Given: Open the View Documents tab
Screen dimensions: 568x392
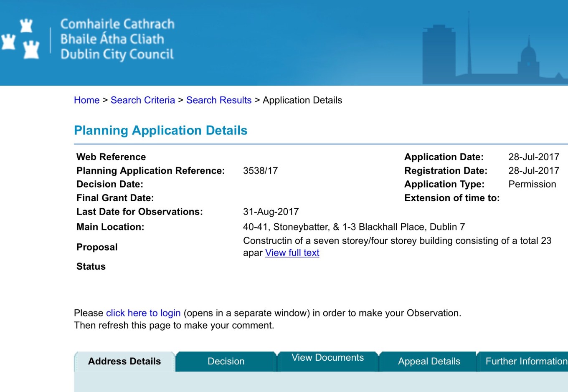Looking at the screenshot, I should pyautogui.click(x=327, y=358).
